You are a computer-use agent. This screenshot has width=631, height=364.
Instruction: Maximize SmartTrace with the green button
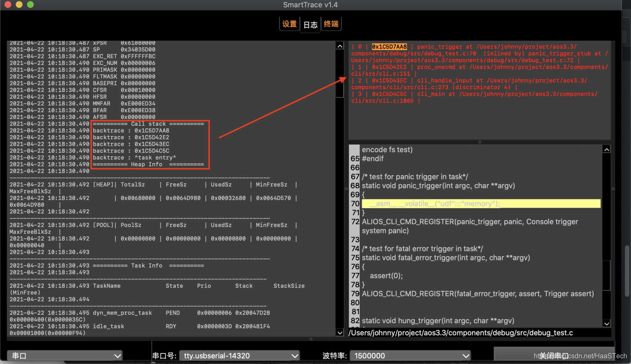pos(30,5)
